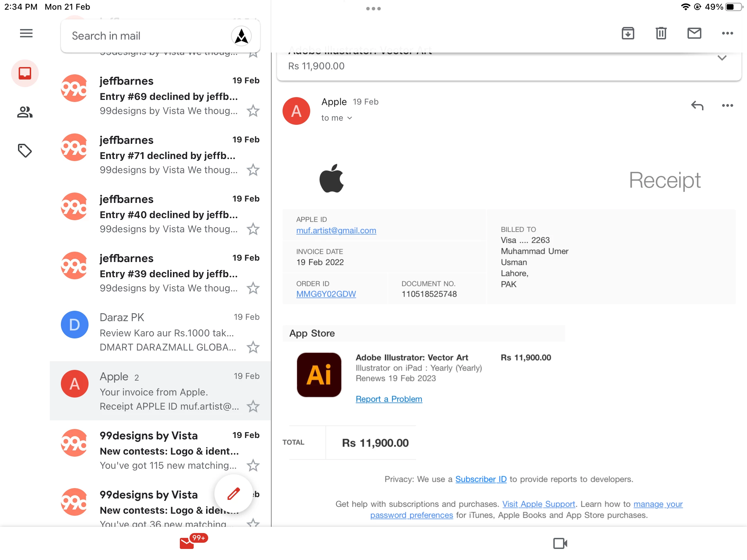Star the Apple invoice email
747x560 pixels.
pos(253,406)
